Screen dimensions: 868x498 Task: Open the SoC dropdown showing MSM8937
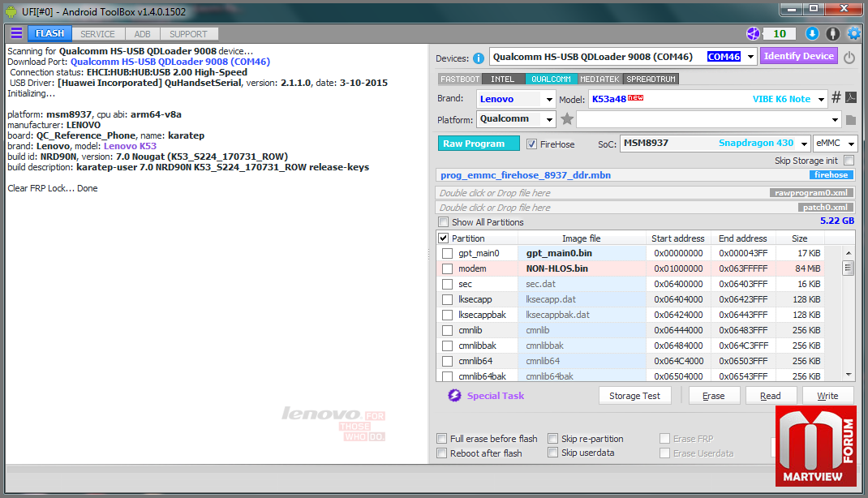[803, 144]
